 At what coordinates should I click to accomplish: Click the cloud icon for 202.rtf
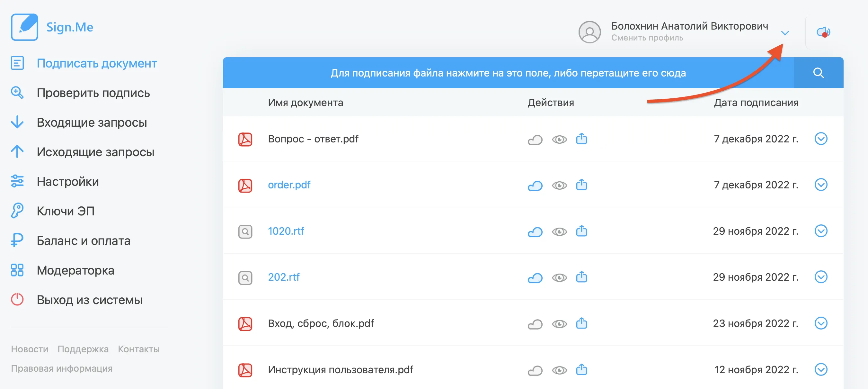(x=535, y=278)
